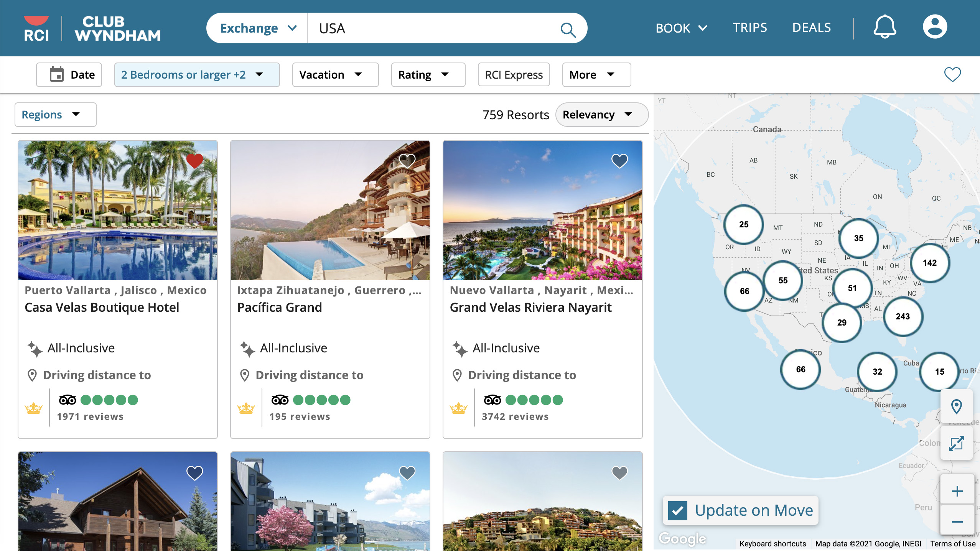Open saved favorites heart in filter bar

click(x=952, y=74)
